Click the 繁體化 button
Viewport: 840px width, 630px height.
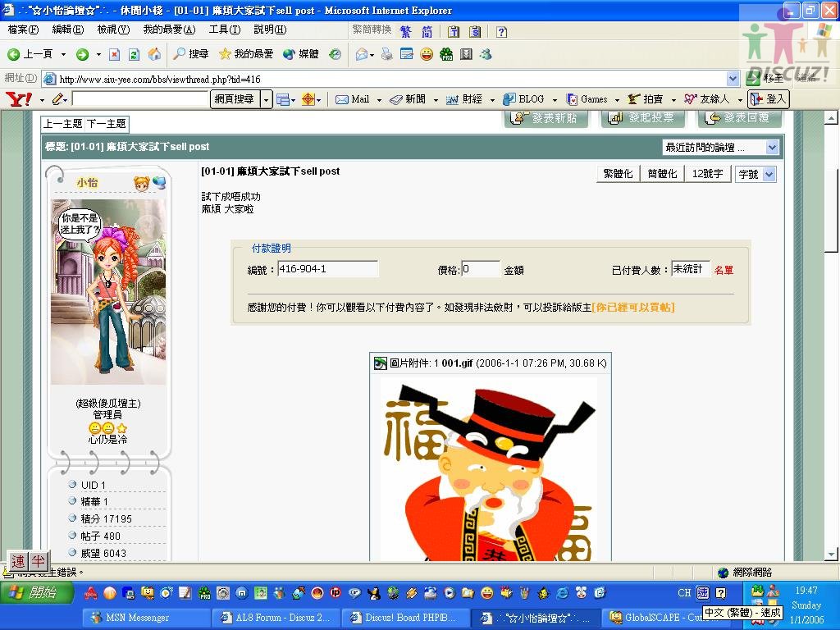pos(619,174)
